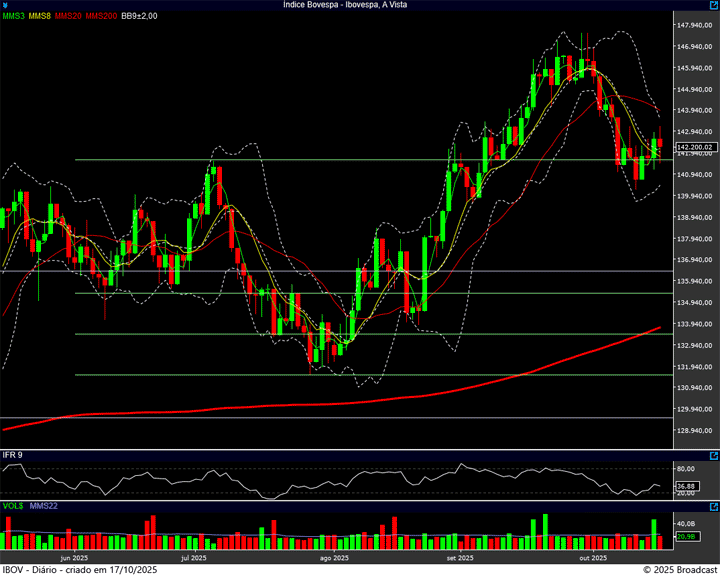Click the 'ago 2025' date on time axis
Viewport: 720px width, 575px height.
[333, 558]
